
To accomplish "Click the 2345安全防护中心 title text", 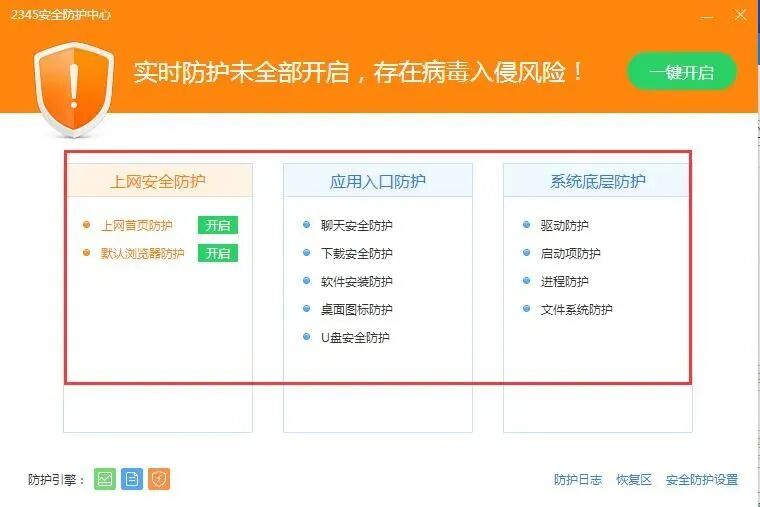I will coord(61,15).
